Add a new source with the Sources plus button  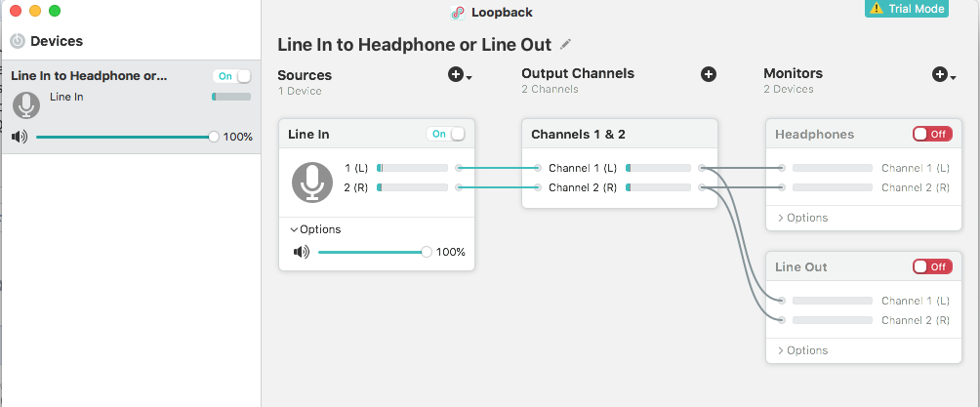pyautogui.click(x=456, y=75)
